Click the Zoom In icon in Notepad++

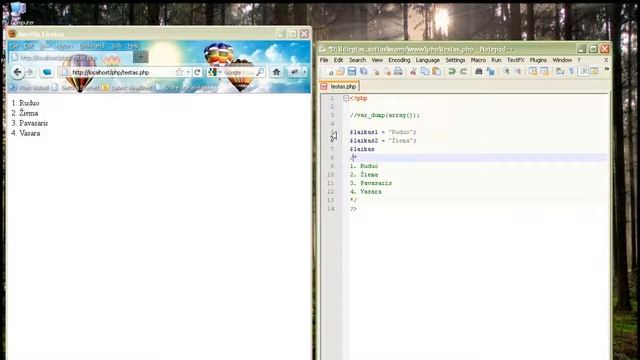coord(506,72)
